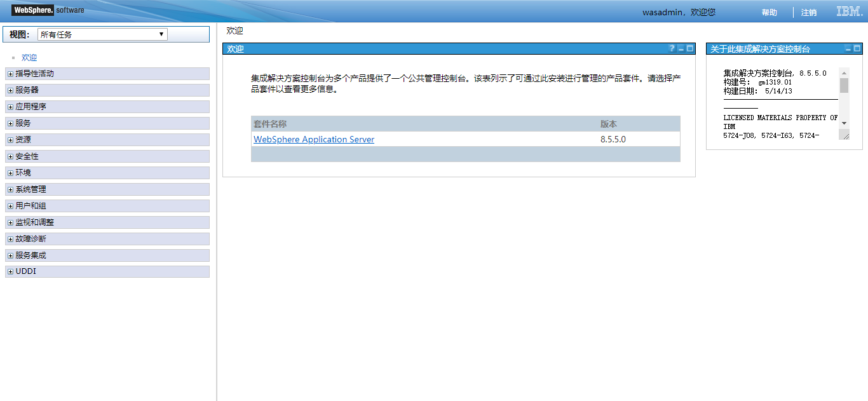Expand the 安全性 tree node
Viewport: 868px width, 401px height.
click(x=10, y=156)
